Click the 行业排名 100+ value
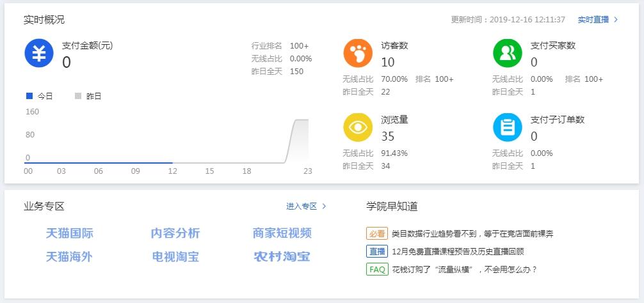Image resolution: width=644 pixels, height=303 pixels. (299, 45)
